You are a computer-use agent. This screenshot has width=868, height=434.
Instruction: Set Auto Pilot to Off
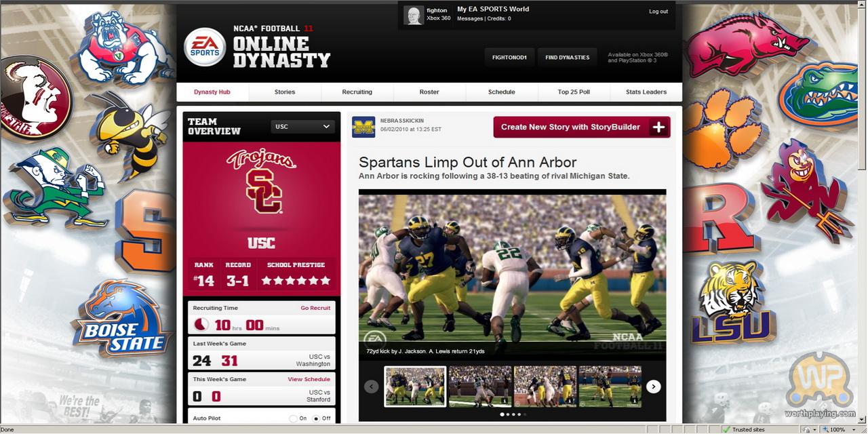tap(316, 418)
